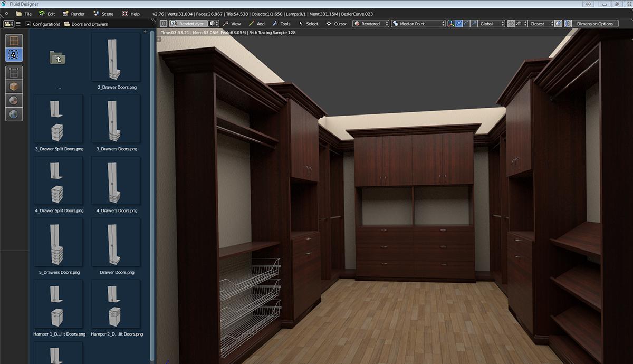Click the Dimension Options ruler icon
The height and width of the screenshot is (364, 633).
tap(569, 24)
